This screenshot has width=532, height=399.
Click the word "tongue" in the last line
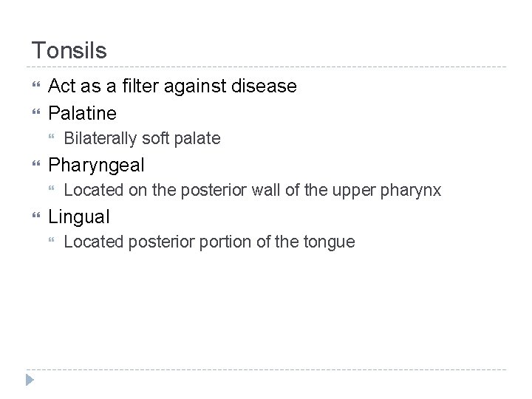[x=330, y=242]
